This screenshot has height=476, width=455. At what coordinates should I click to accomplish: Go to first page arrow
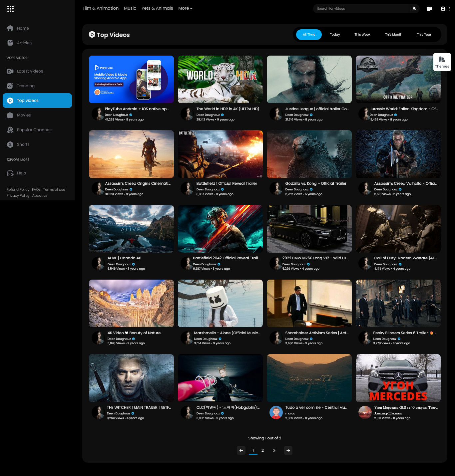241,450
